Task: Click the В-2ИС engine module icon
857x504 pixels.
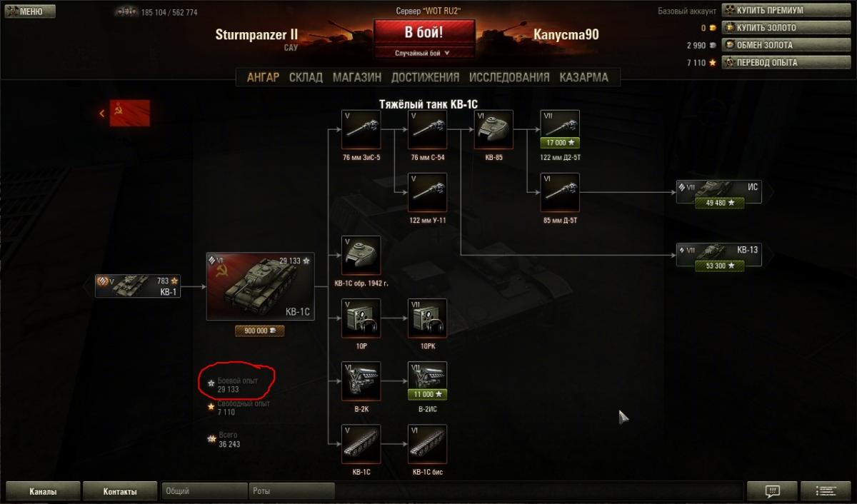Action: [x=427, y=381]
